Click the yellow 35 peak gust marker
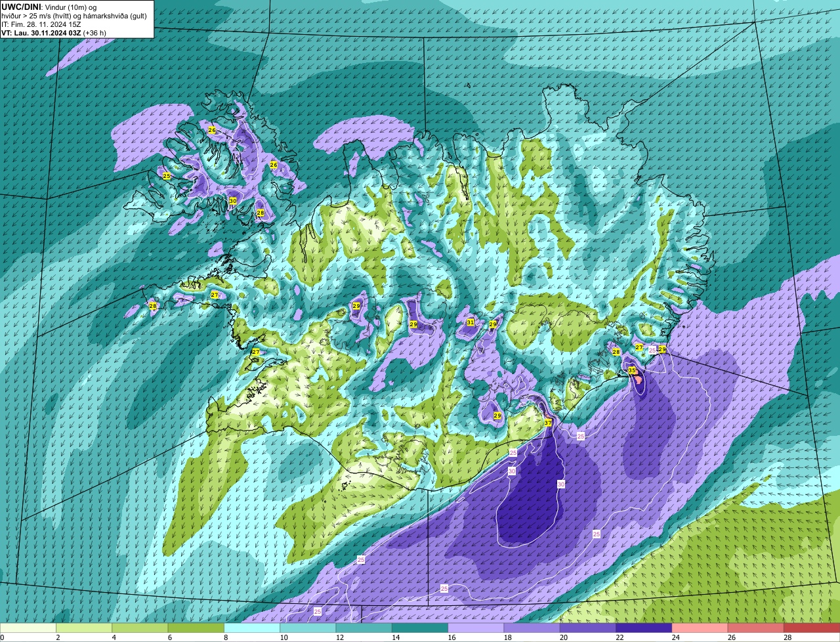 point(632,370)
